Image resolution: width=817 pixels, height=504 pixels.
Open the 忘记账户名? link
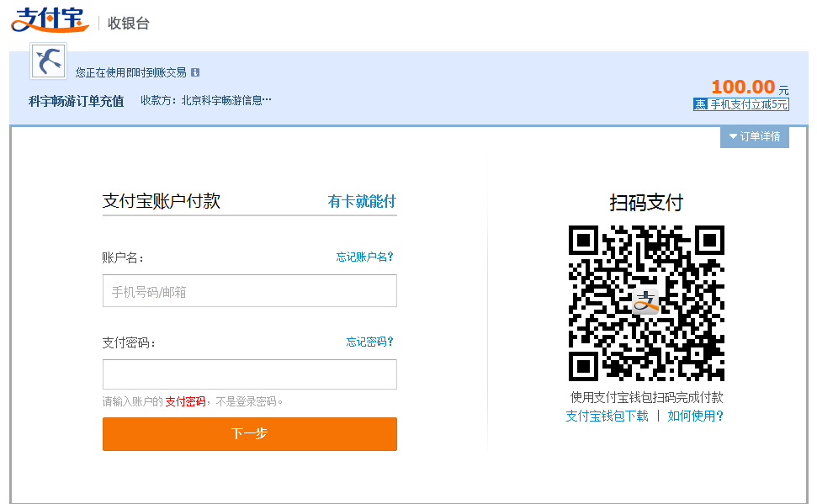364,257
